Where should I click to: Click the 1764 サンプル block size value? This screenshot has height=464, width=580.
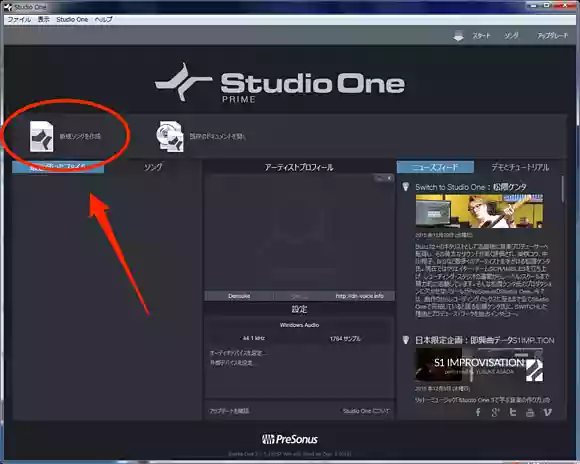click(345, 339)
